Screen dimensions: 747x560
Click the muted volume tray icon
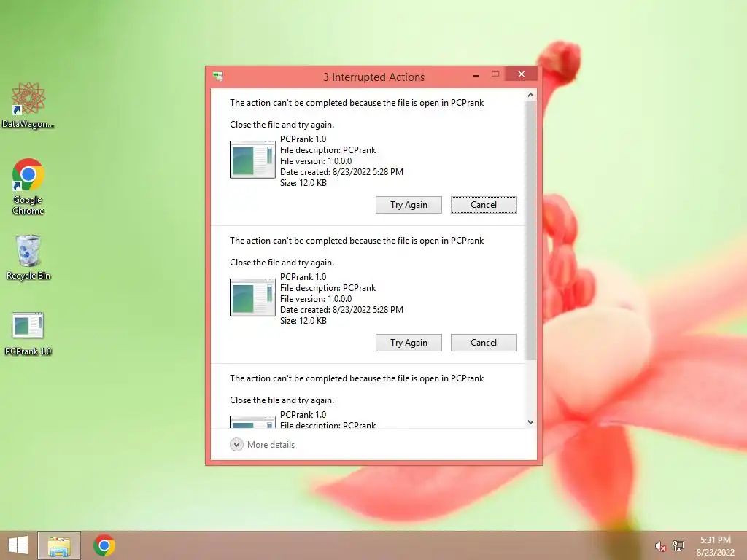coord(660,546)
